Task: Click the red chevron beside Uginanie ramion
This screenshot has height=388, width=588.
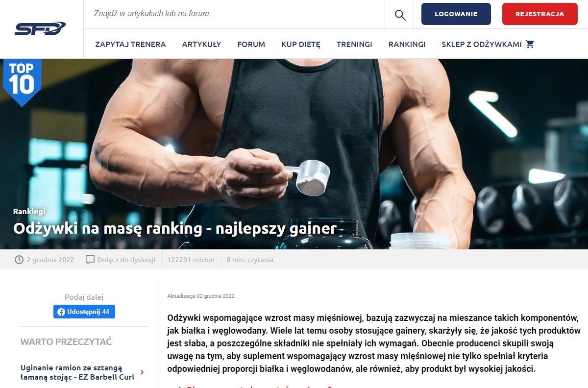Action: pyautogui.click(x=142, y=372)
